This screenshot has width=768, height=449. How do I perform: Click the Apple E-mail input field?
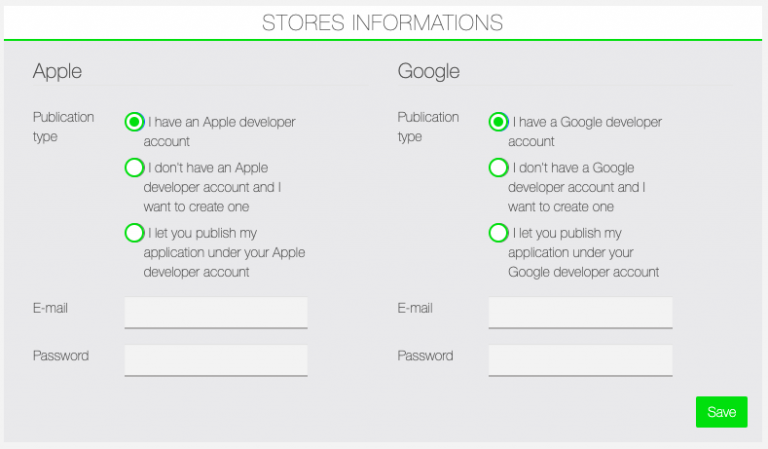tap(216, 312)
